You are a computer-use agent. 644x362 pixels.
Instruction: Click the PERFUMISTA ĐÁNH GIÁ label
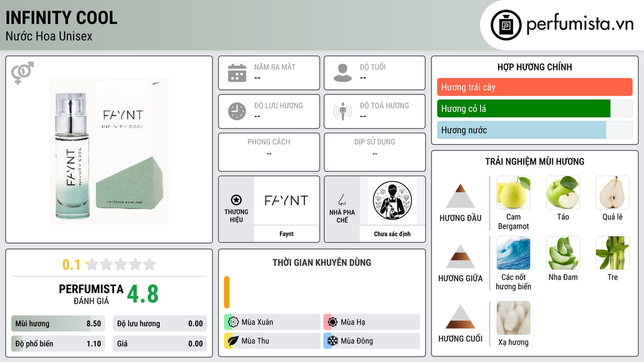click(x=91, y=294)
